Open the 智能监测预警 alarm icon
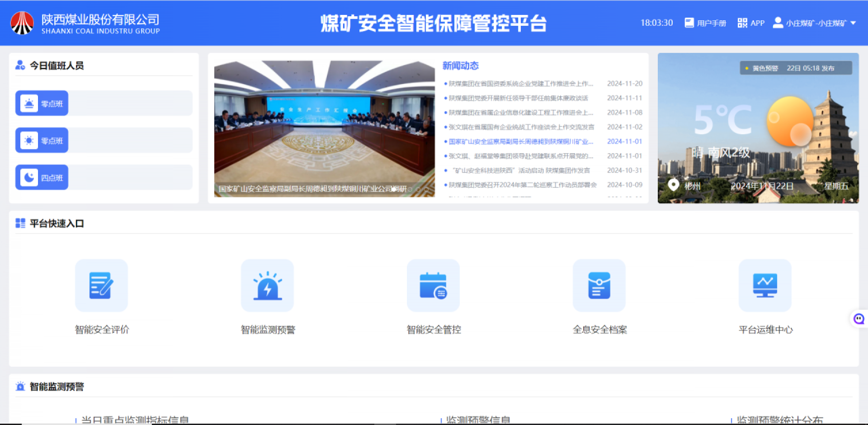This screenshot has width=868, height=425. pos(267,285)
